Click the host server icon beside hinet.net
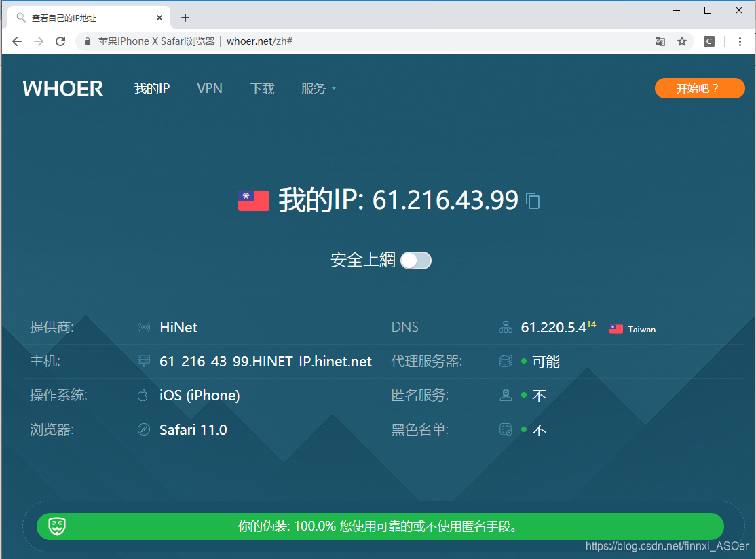Screen dimensions: 756x559 pyautogui.click(x=144, y=361)
